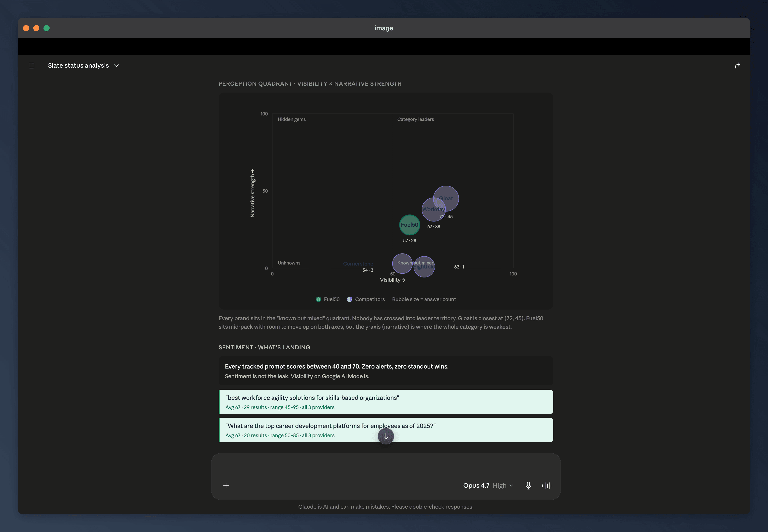The width and height of the screenshot is (768, 532).
Task: Click the purple Competitors legend swatch
Action: pyautogui.click(x=349, y=299)
